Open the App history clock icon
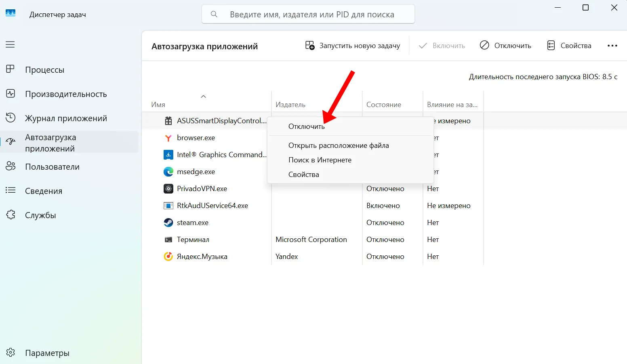The width and height of the screenshot is (627, 364). coord(11,118)
